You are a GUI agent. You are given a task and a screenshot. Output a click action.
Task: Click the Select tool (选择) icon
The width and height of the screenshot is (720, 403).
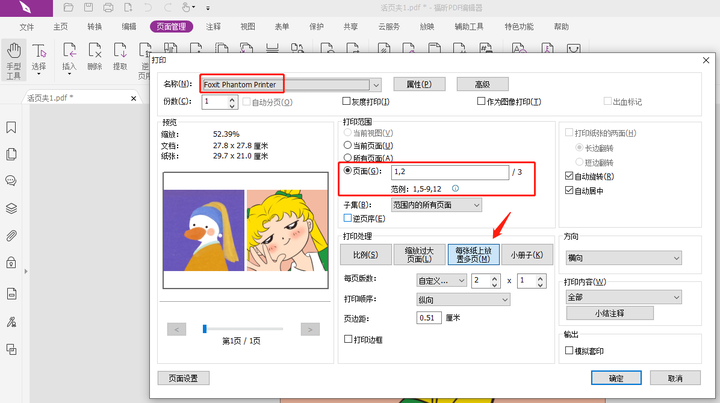point(39,51)
